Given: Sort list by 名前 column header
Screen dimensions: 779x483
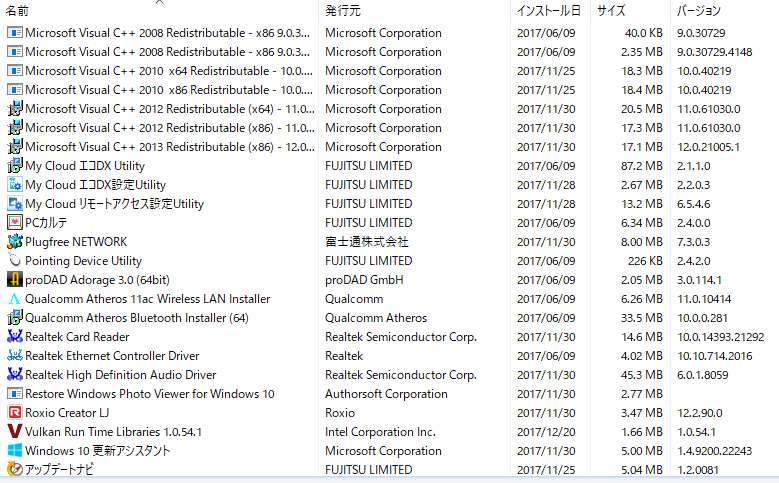Looking at the screenshot, I should coord(18,11).
